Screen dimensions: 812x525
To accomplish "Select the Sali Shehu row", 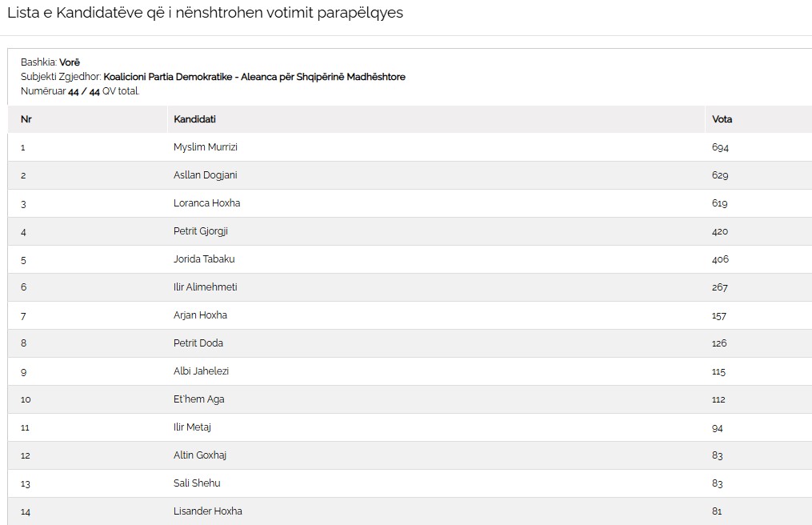I will [197, 483].
